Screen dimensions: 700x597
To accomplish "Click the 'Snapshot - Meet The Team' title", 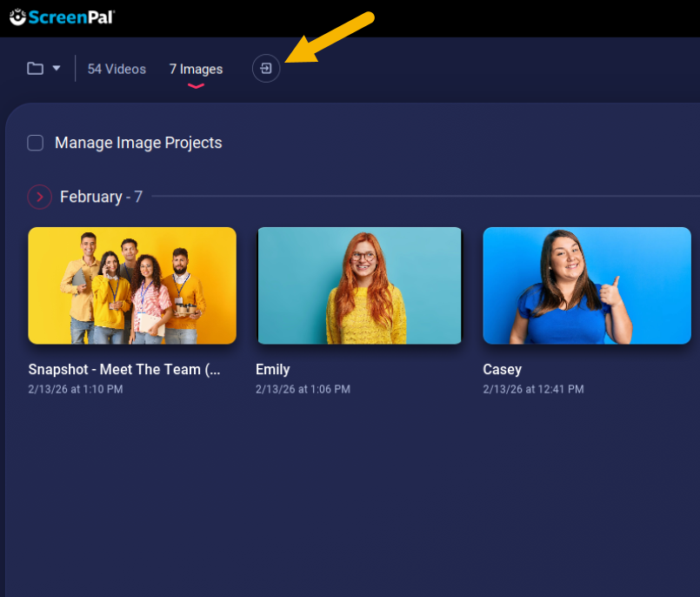I will tap(124, 369).
